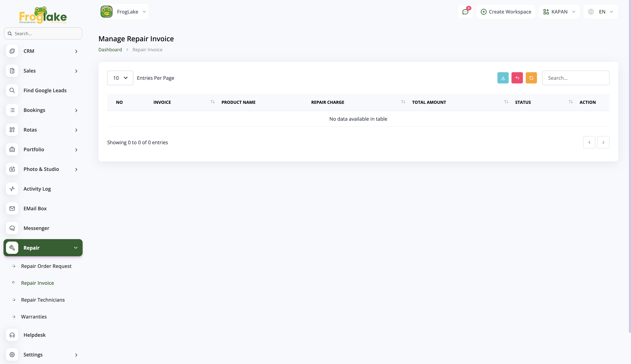Open Helpdesk headset icon
Screen dimensions: 631x364
click(12, 335)
